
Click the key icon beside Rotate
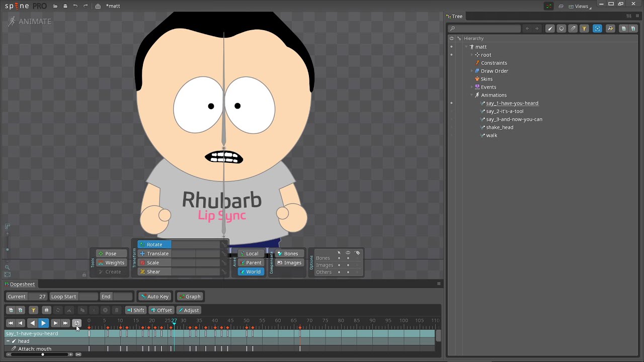[x=224, y=245]
